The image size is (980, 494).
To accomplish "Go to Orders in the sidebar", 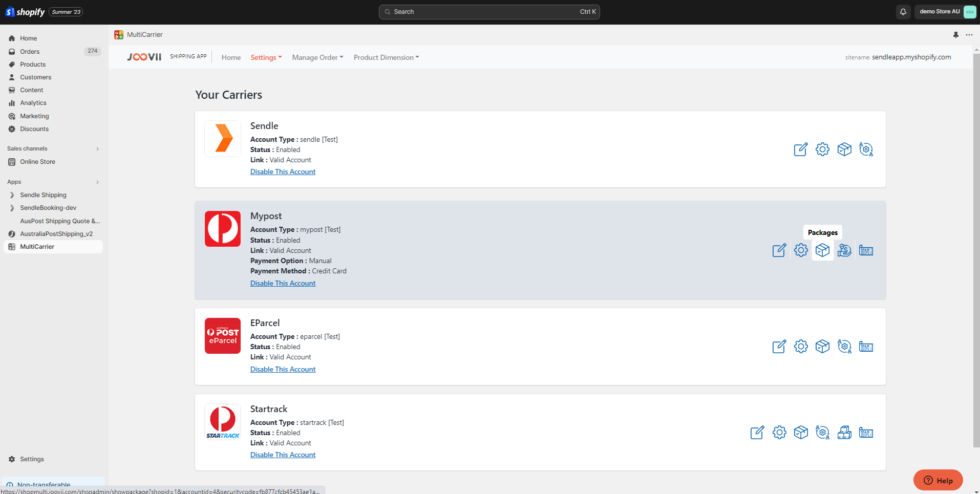I will [x=30, y=52].
